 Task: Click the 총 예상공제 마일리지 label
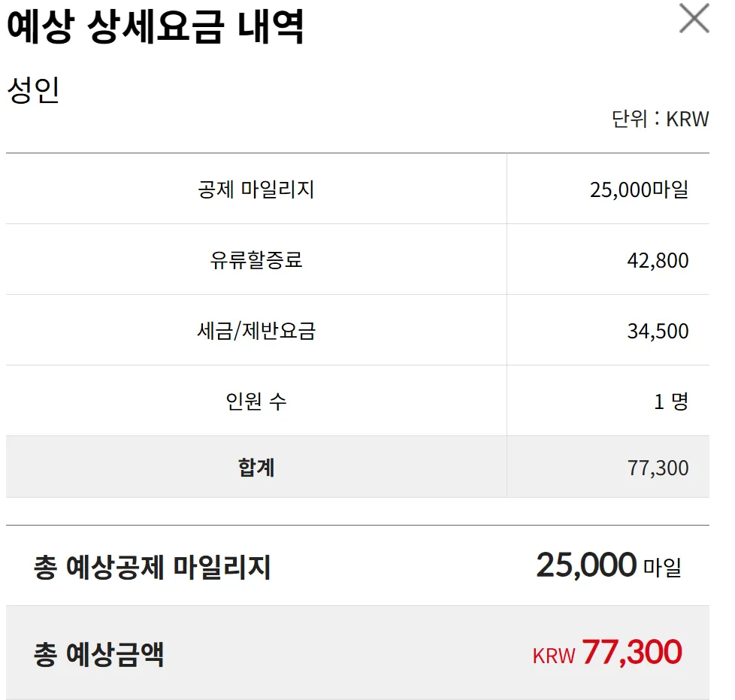[152, 567]
